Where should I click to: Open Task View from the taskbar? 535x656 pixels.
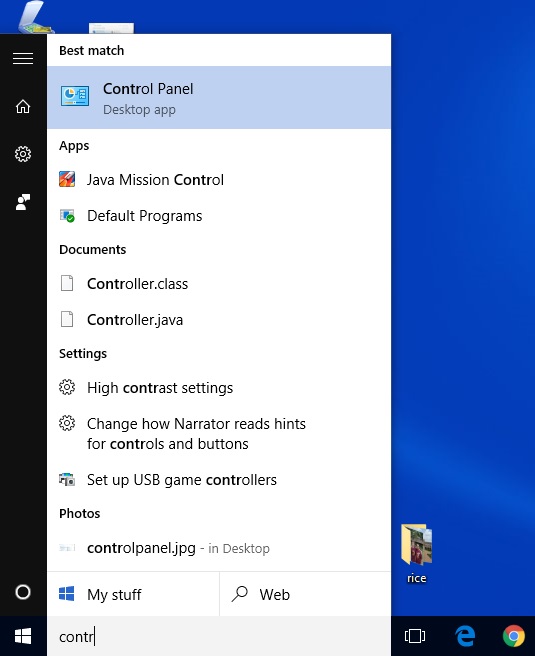[415, 636]
